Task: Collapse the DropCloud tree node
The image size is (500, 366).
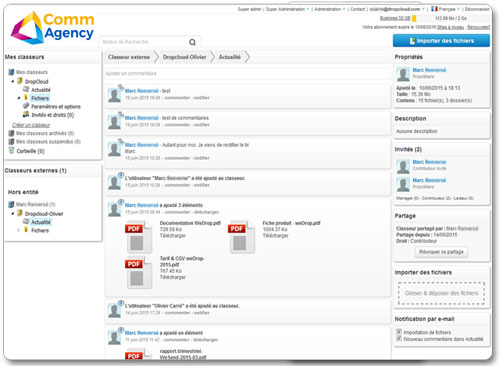Action: (x=13, y=81)
